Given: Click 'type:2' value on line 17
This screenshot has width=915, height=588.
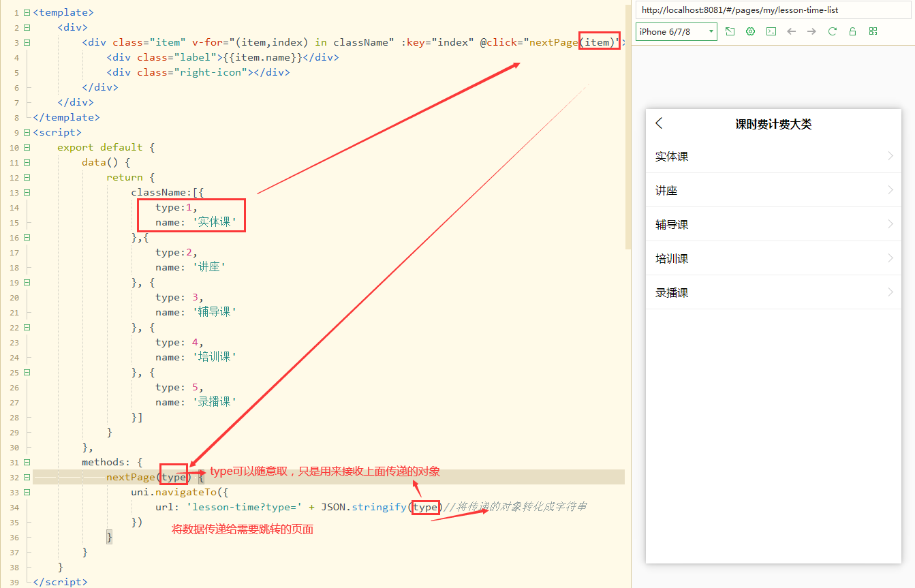Looking at the screenshot, I should point(176,252).
